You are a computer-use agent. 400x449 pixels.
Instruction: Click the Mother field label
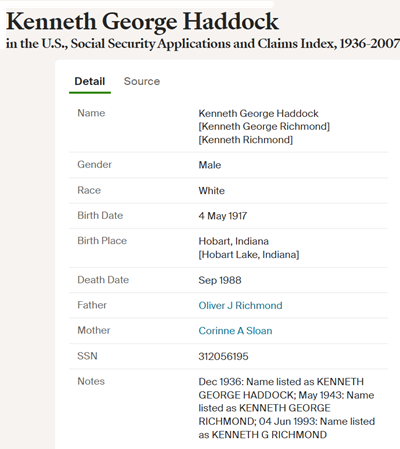tap(94, 330)
